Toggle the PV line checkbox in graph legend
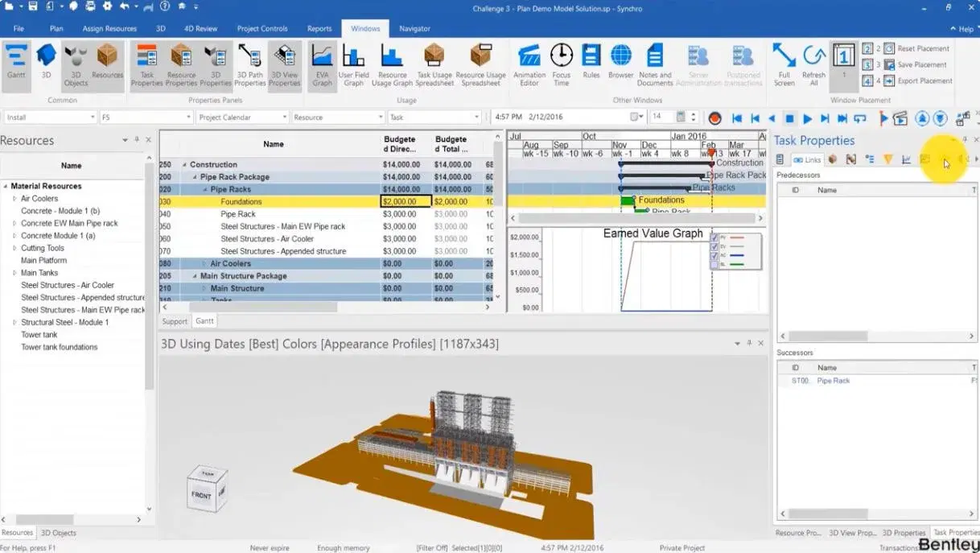This screenshot has height=553, width=980. pos(714,238)
